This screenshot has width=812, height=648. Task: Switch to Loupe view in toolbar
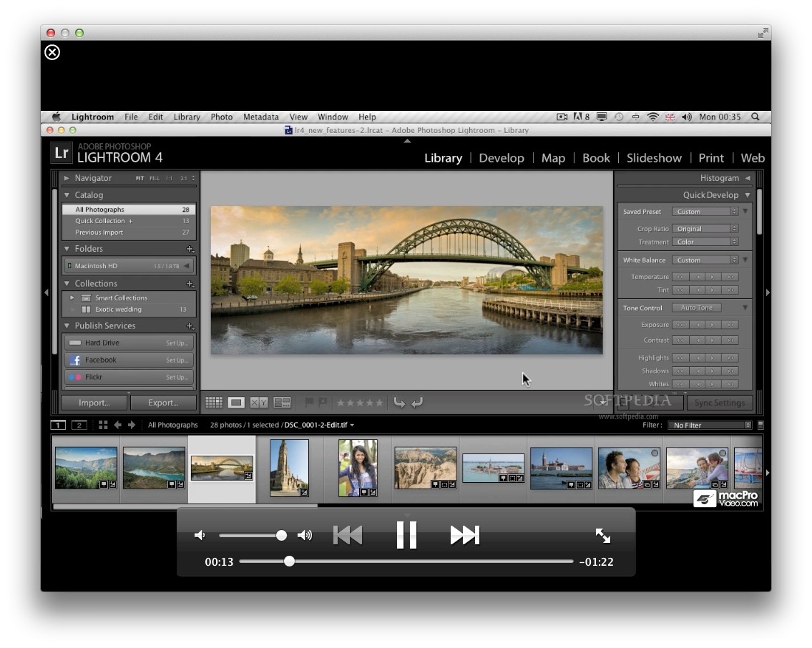[236, 402]
